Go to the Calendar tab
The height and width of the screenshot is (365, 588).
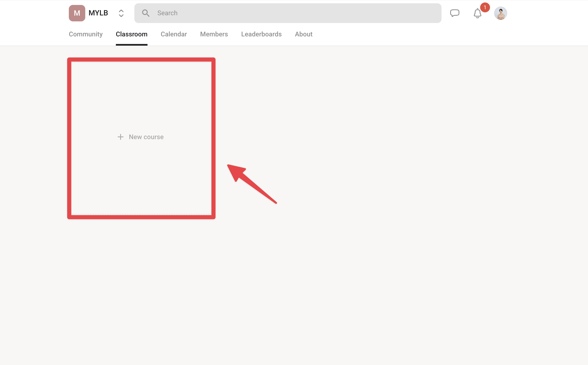174,34
